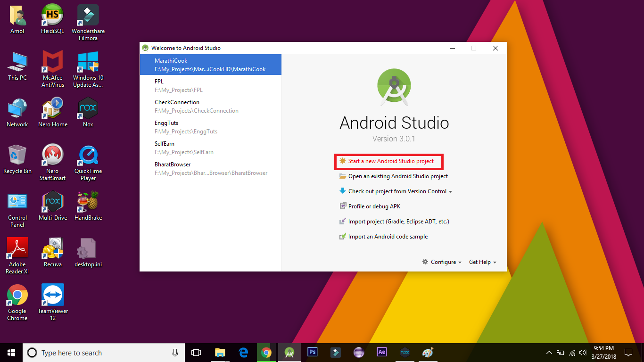Open the taskbar clock and calendar

(x=603, y=353)
